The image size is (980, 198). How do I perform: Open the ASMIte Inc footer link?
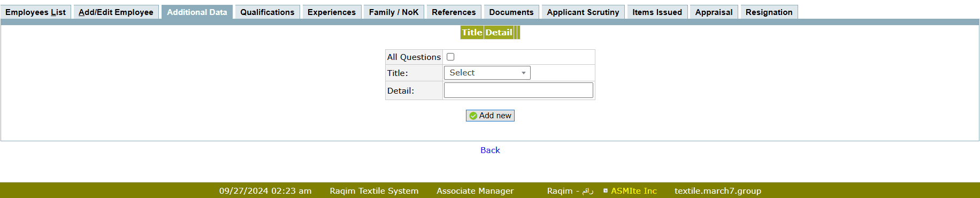(x=633, y=191)
